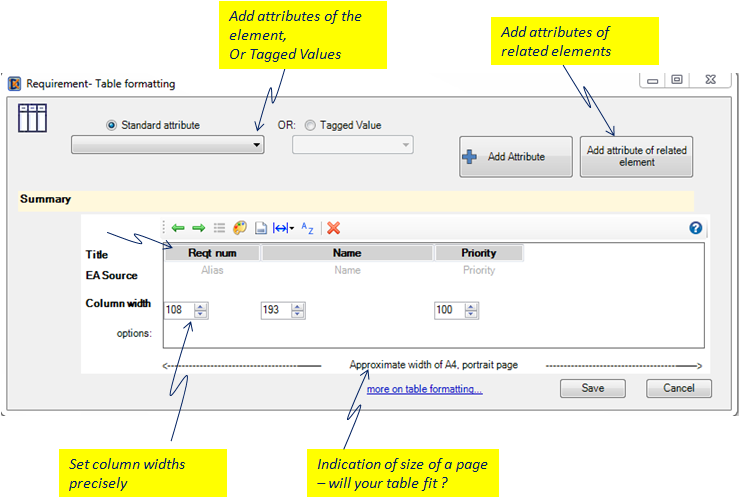Open the Standard attribute dropdown
The width and height of the screenshot is (740, 498).
pyautogui.click(x=168, y=144)
